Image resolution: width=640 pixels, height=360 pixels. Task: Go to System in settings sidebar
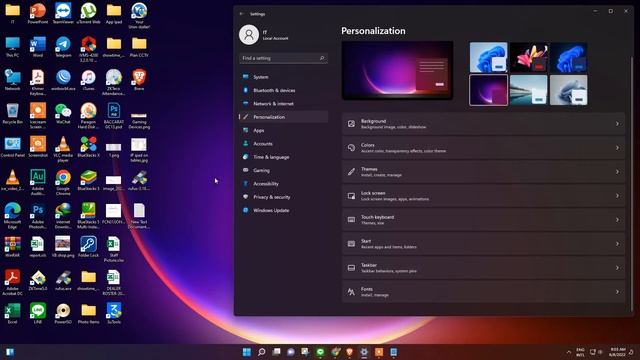point(283,77)
